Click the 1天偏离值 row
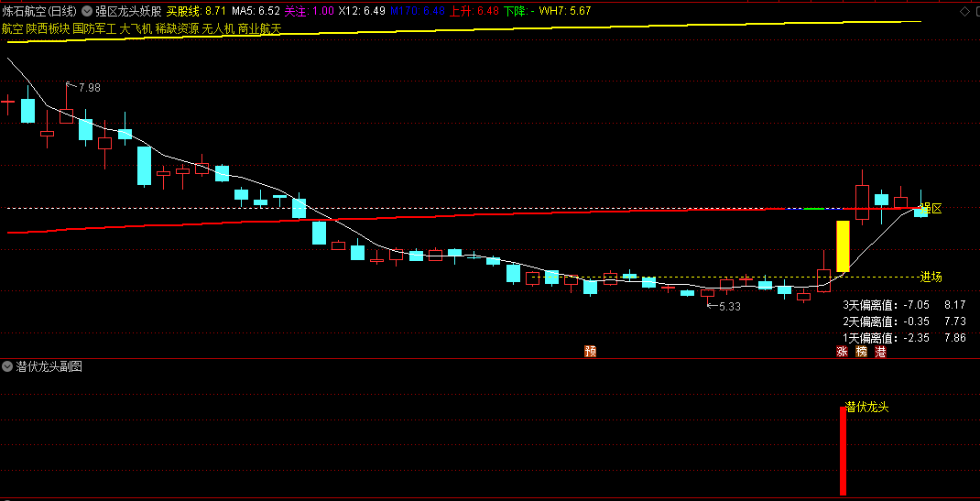Screen dimensions: 980x501 (x=904, y=338)
